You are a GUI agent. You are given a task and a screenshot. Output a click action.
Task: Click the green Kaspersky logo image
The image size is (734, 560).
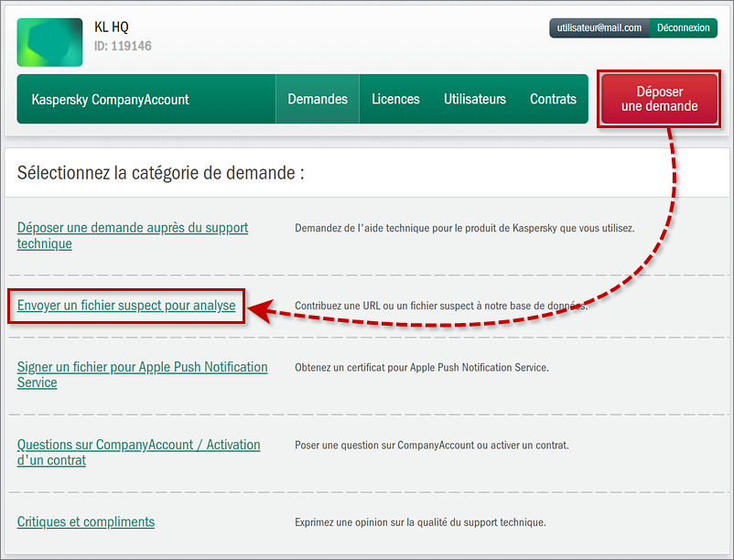(49, 42)
